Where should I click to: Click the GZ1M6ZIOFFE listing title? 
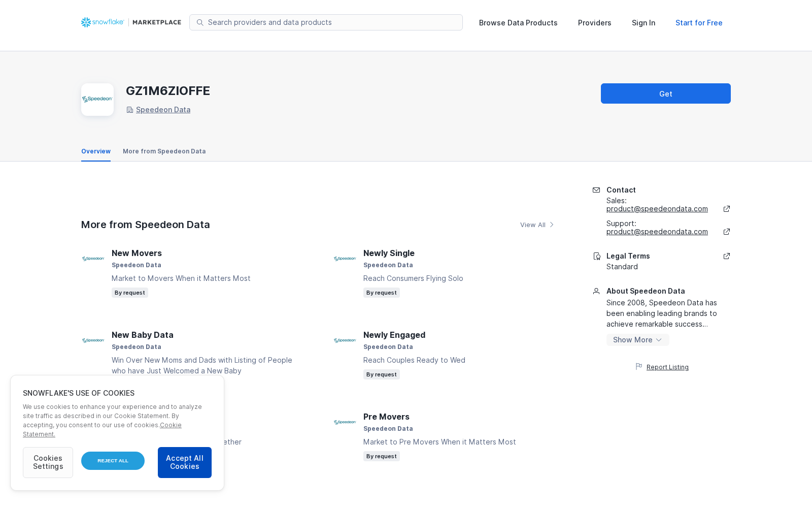[168, 91]
